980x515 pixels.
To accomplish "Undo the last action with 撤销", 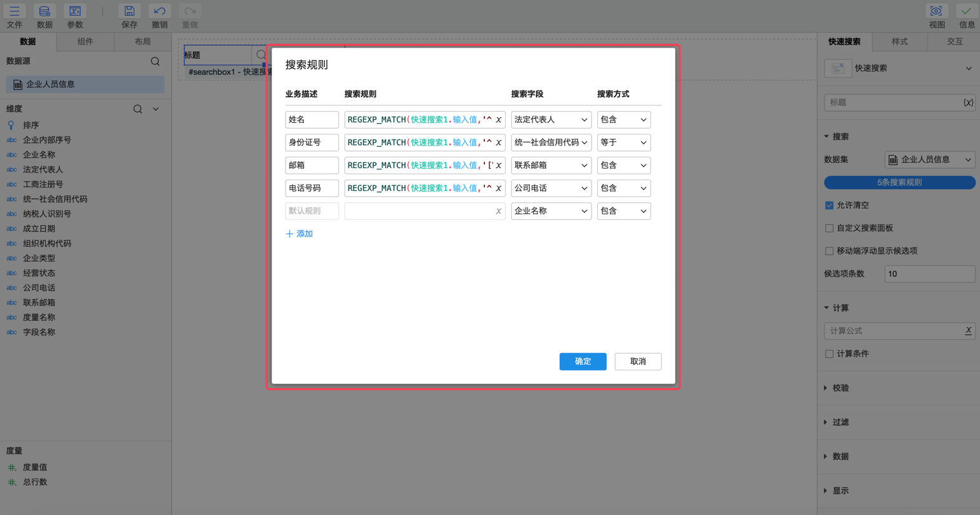I will [159, 16].
